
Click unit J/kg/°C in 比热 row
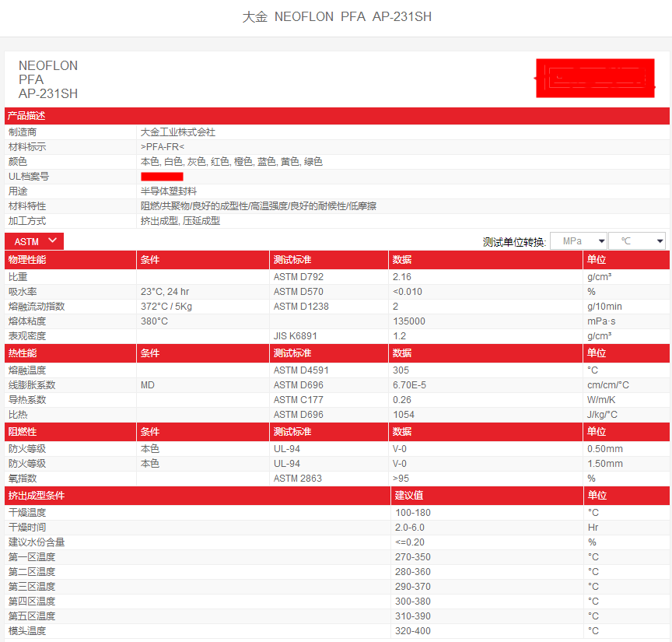(x=602, y=415)
